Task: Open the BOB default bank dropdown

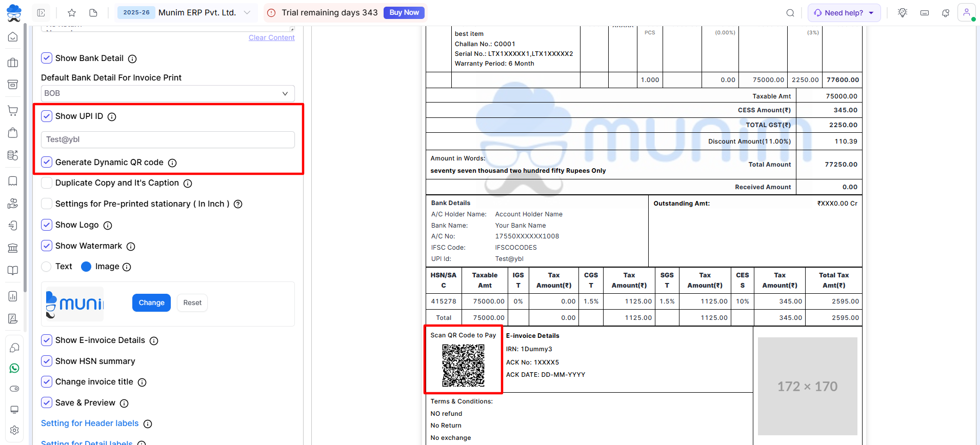Action: coord(168,93)
